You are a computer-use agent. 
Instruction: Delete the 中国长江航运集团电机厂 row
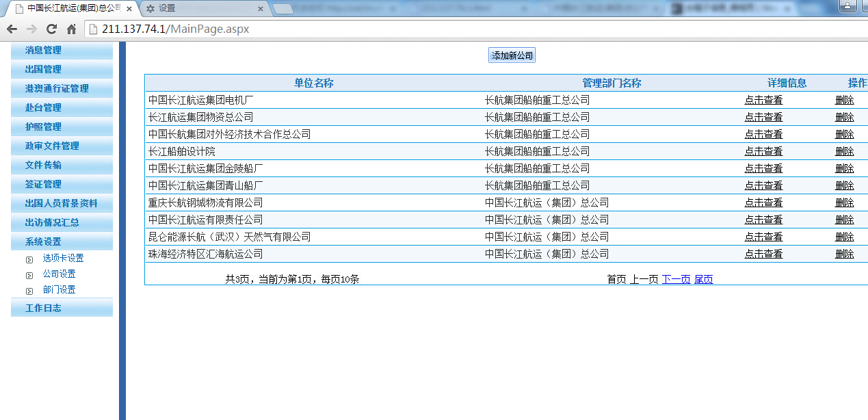pyautogui.click(x=845, y=100)
